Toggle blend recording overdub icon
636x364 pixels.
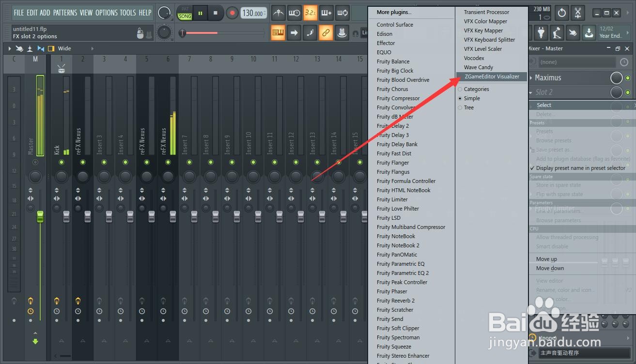click(x=326, y=13)
